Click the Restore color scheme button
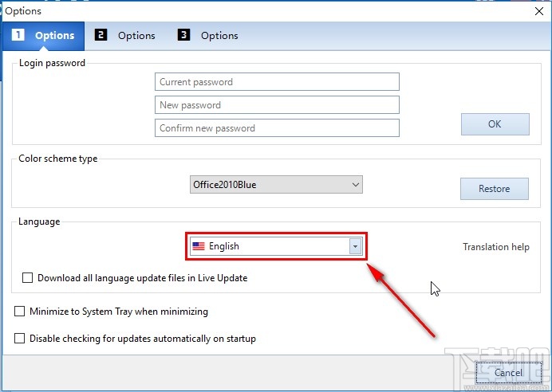The width and height of the screenshot is (552, 392). [495, 189]
